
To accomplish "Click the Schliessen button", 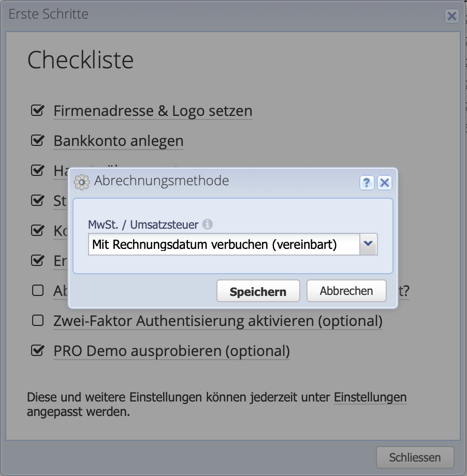I will point(415,457).
